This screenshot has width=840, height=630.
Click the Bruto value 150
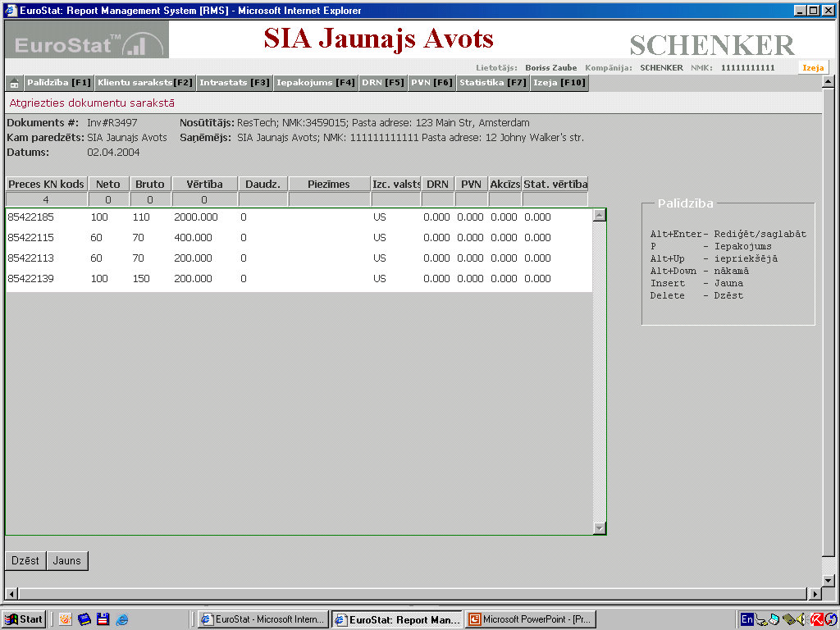[141, 279]
